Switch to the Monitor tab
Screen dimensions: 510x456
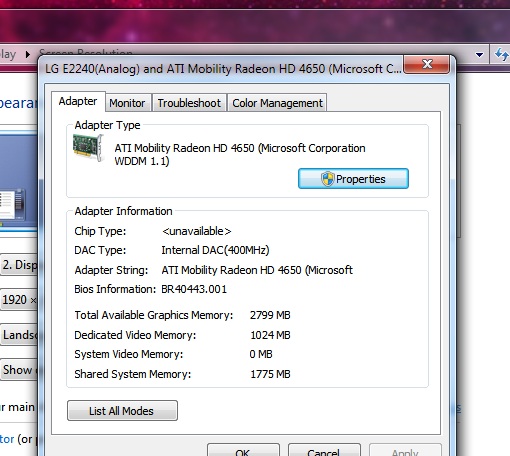(x=127, y=103)
